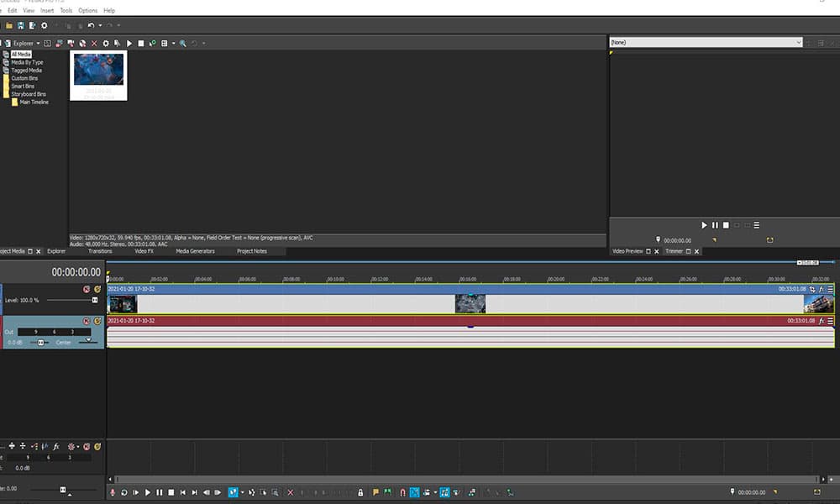Click the Undo arrow in the top toolbar

(x=91, y=25)
